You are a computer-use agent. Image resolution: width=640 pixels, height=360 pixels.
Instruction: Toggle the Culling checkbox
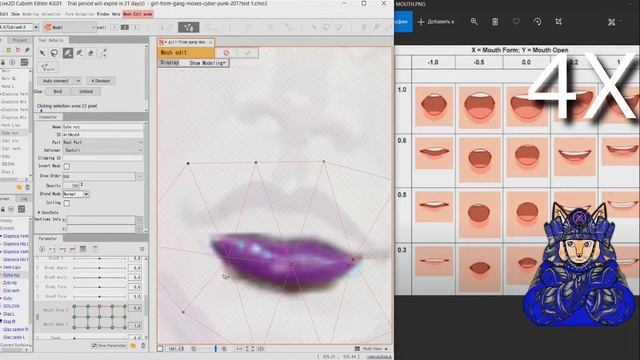67,203
